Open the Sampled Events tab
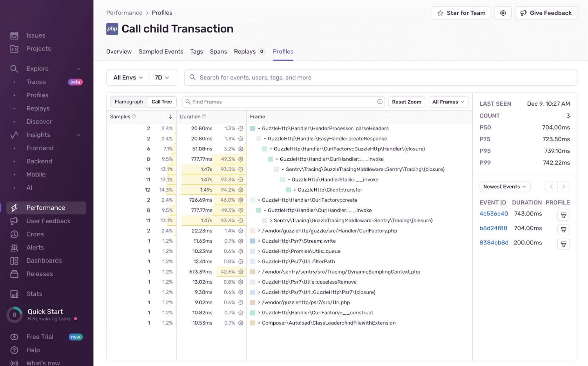This screenshot has width=588, height=366. coord(161,51)
